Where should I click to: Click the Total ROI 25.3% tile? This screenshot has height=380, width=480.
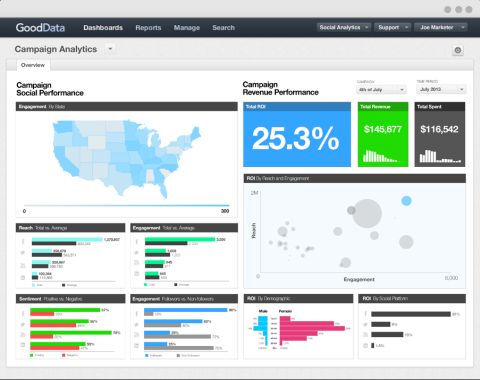(x=297, y=134)
